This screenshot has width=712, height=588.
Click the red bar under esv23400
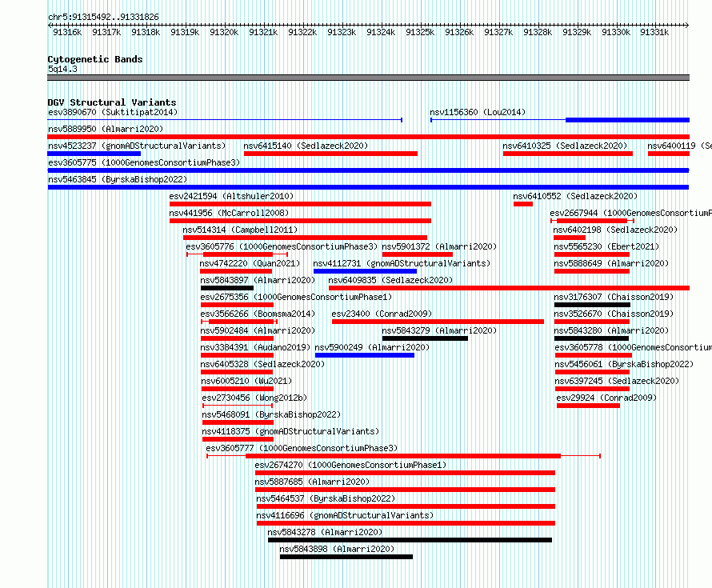(438, 322)
